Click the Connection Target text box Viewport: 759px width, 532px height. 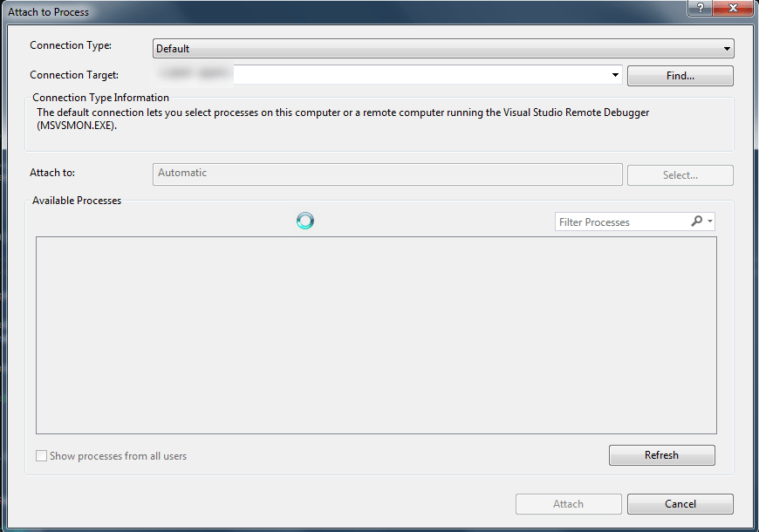[x=419, y=75]
